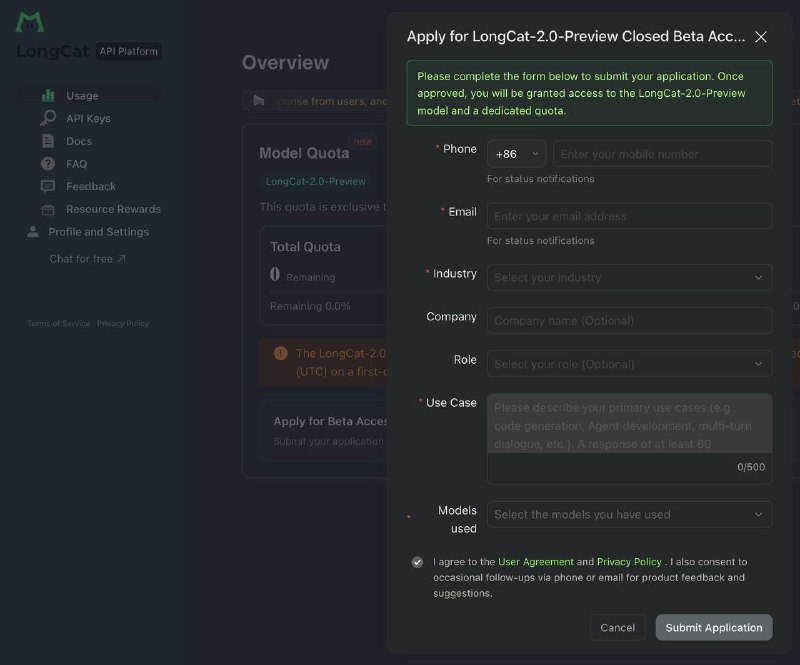Click the LongCat-2.0-Preview model label
The height and width of the screenshot is (665, 800).
pyautogui.click(x=315, y=181)
